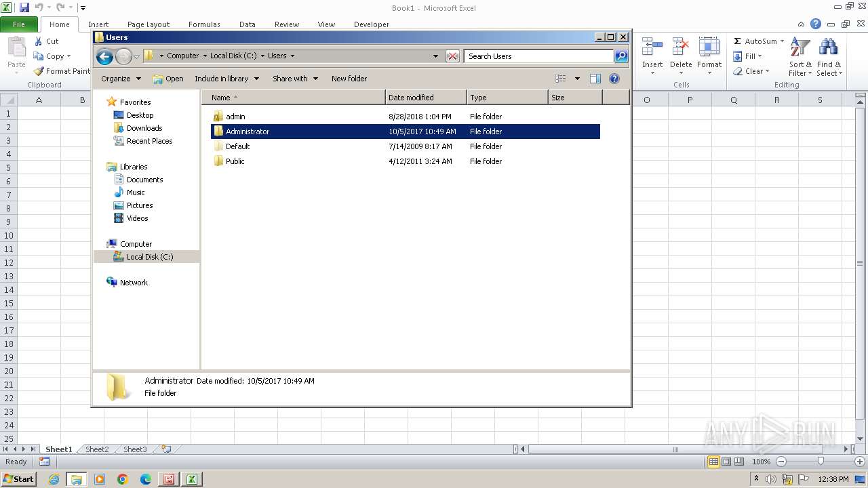Click the Forward arrow in Explorer
This screenshot has width=868, height=488.
pyautogui.click(x=123, y=56)
